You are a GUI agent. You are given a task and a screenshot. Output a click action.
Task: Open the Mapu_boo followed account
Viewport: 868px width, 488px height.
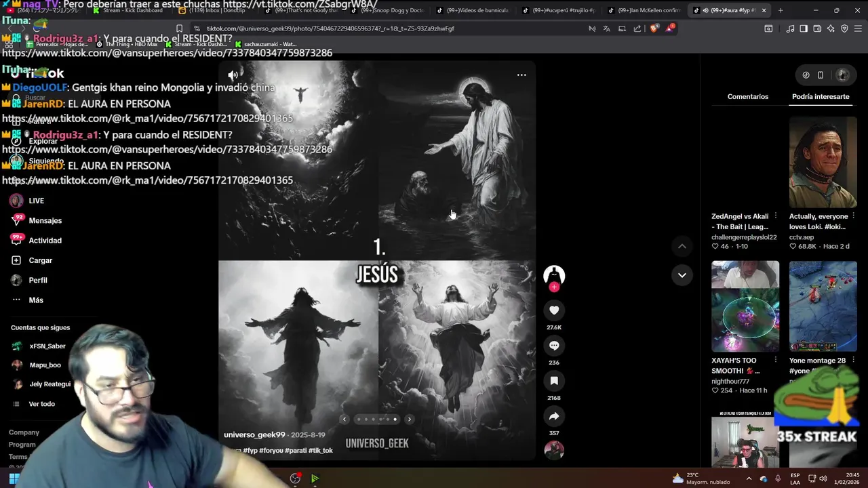click(37, 365)
